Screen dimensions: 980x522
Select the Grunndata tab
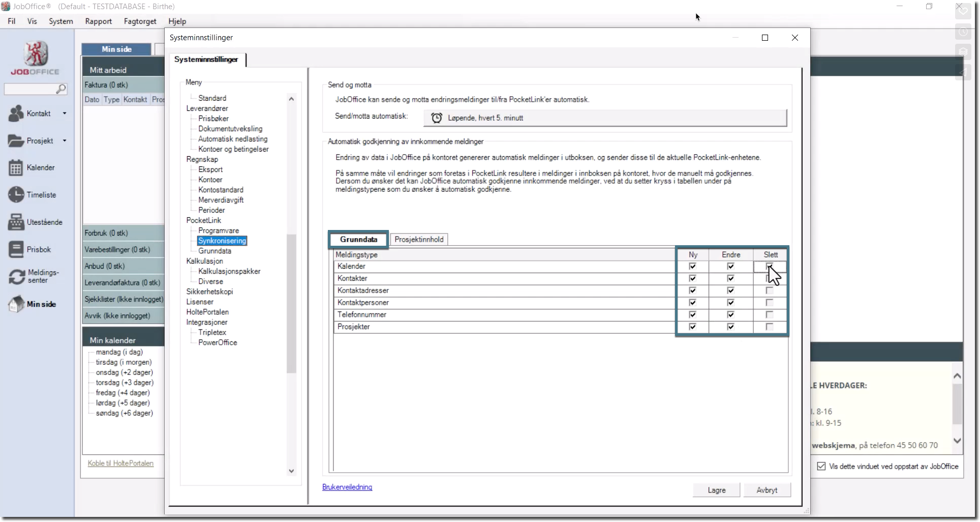[358, 240]
